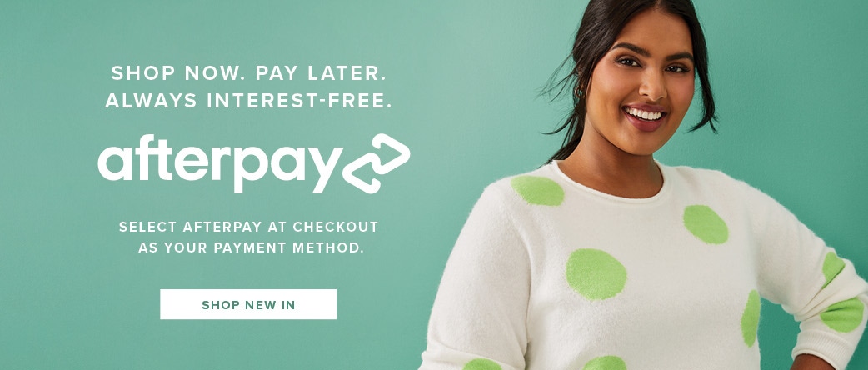Image resolution: width=868 pixels, height=370 pixels.
Task: Click 'As Your Payment Method.' text line
Action: pos(251,247)
